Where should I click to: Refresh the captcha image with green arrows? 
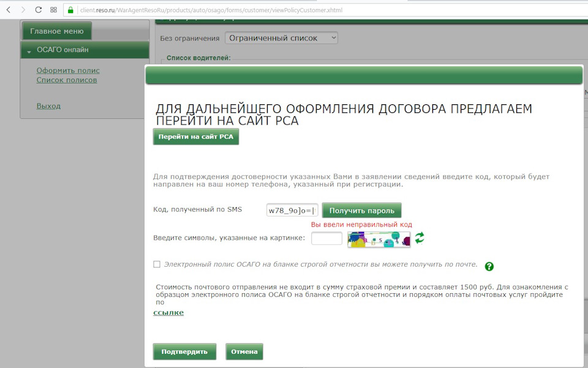tap(419, 238)
